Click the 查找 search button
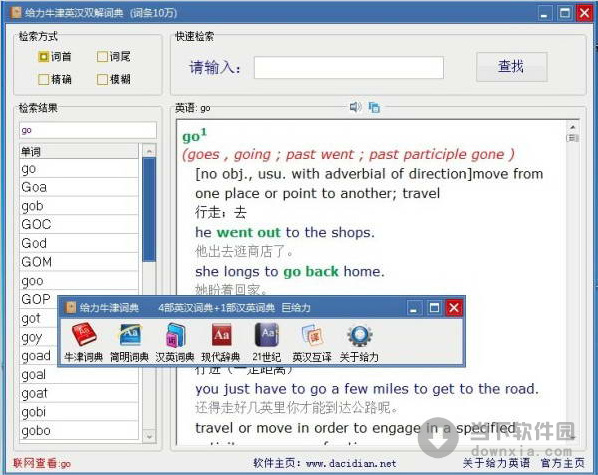This screenshot has width=598, height=475. [x=511, y=67]
